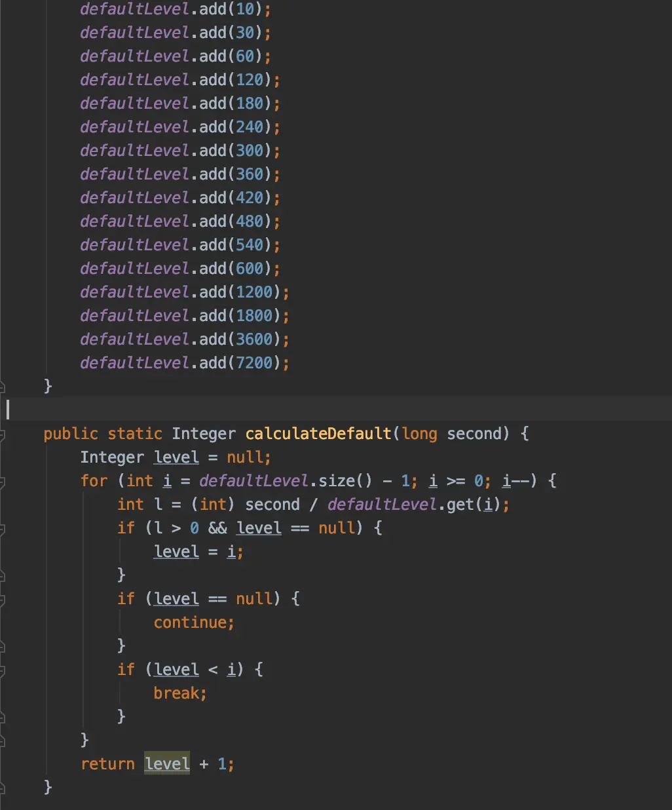Viewport: 672px width, 810px height.
Task: Click the highlighted 'level' in the return statement
Action: (167, 764)
